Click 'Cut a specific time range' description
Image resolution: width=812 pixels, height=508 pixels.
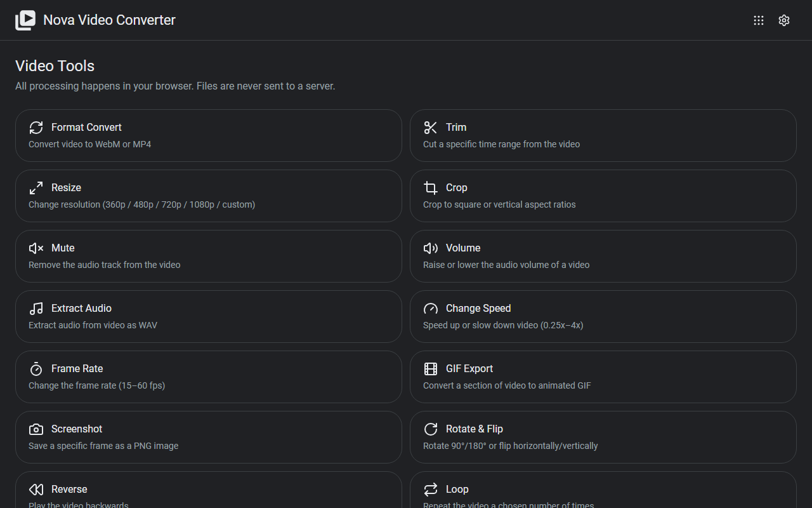pos(501,144)
